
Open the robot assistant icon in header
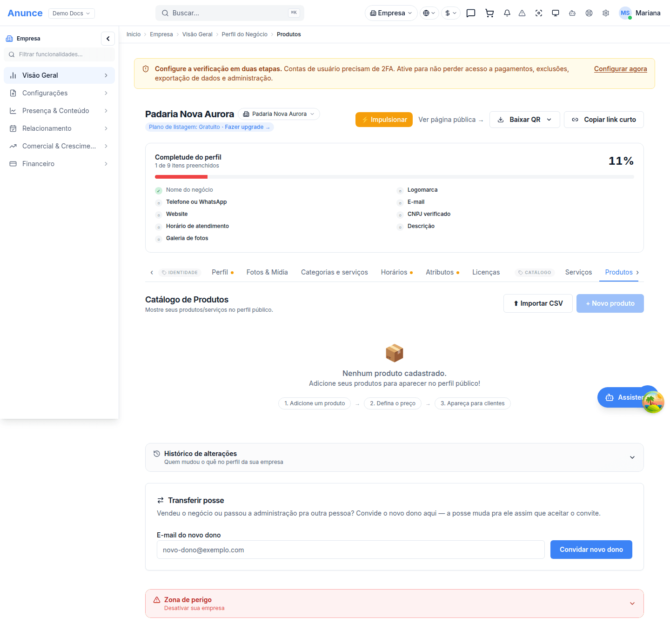click(x=572, y=13)
